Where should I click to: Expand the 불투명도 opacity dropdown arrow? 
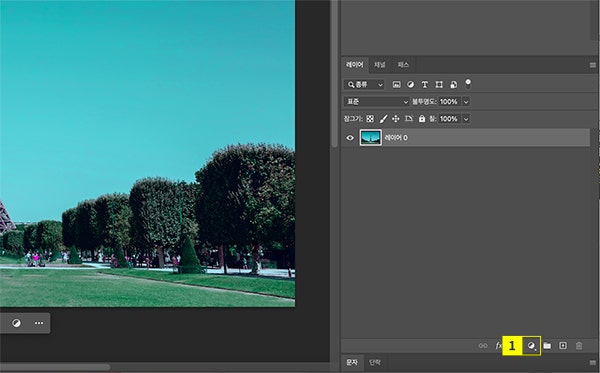coord(466,102)
